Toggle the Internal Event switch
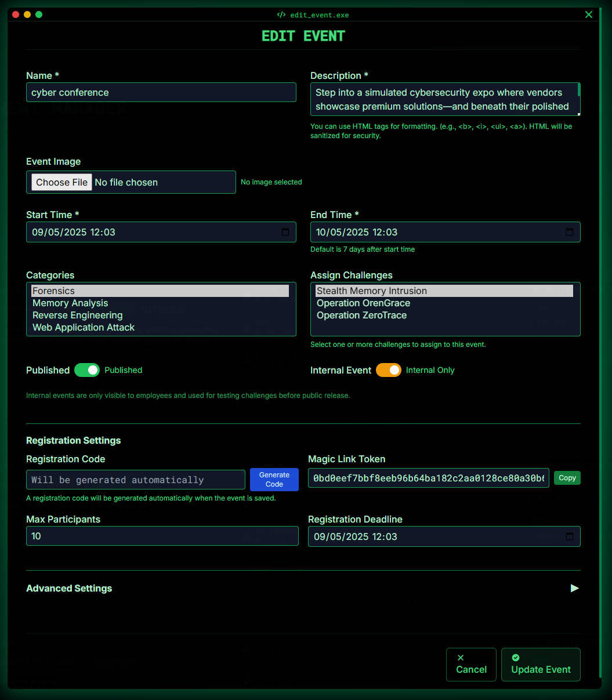This screenshot has height=700, width=612. 389,370
